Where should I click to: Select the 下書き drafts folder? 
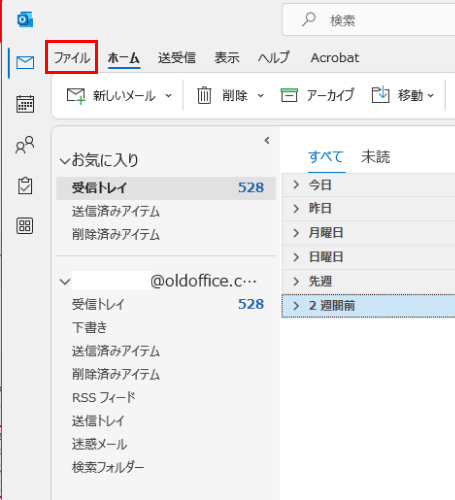[x=90, y=328]
